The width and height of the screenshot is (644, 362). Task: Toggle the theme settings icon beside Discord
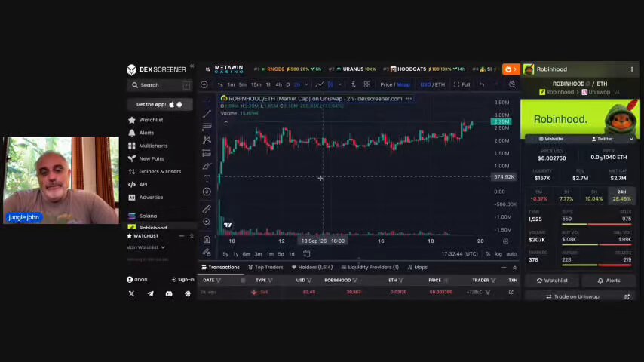188,294
